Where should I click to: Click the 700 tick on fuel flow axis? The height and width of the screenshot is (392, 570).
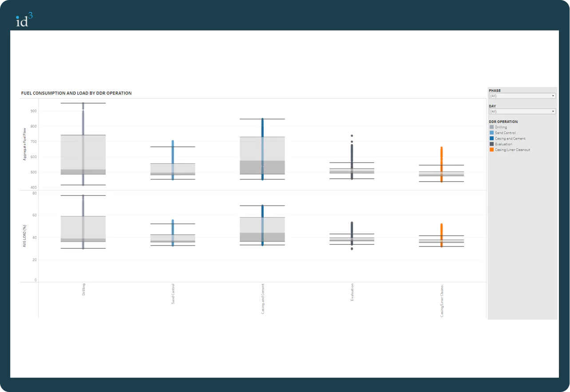34,142
